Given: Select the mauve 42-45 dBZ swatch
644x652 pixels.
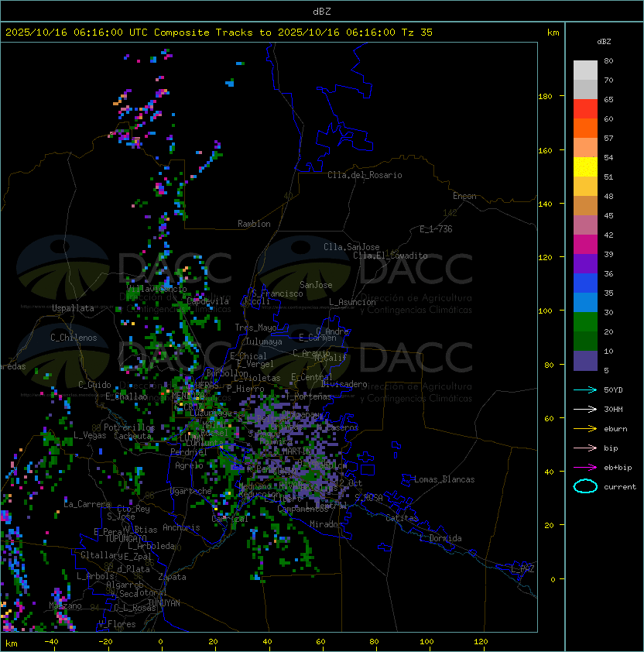Looking at the screenshot, I should click(x=585, y=225).
